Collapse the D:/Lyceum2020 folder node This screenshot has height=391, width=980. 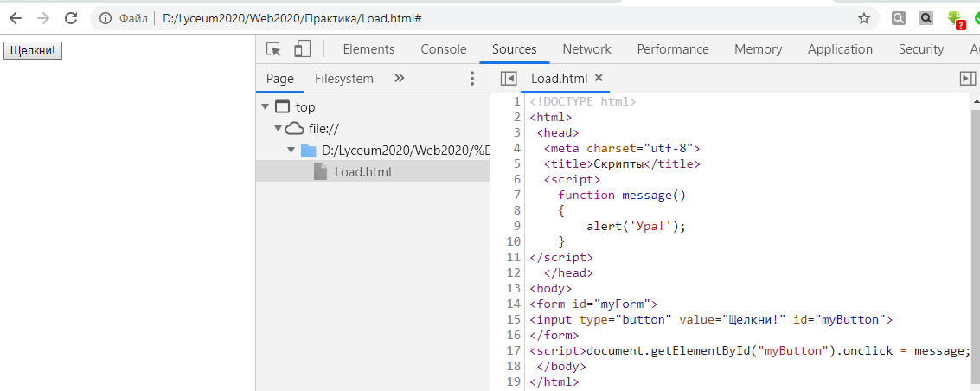click(x=291, y=151)
